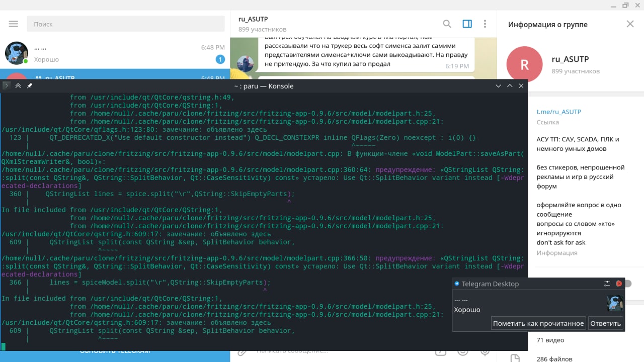Open the t.me/ru_ASUTP link
The image size is (644, 362).
coord(558,112)
